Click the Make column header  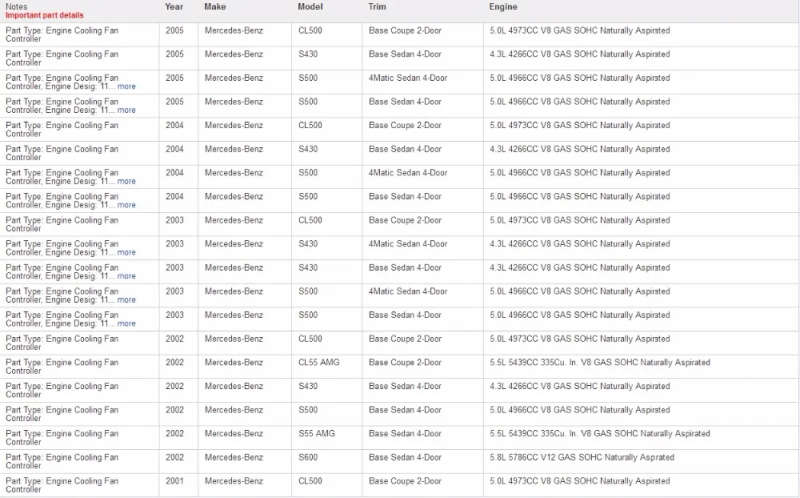coord(215,7)
